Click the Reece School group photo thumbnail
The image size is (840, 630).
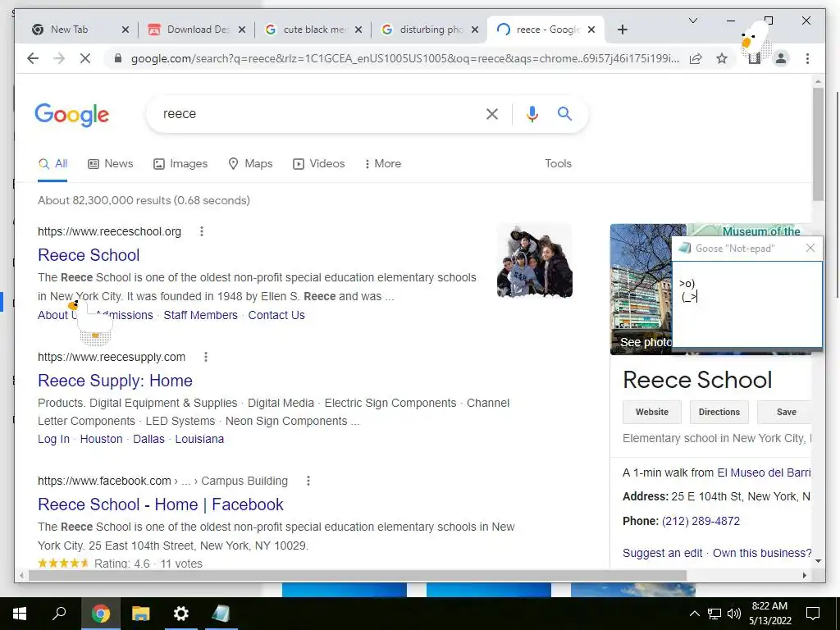[x=535, y=261]
